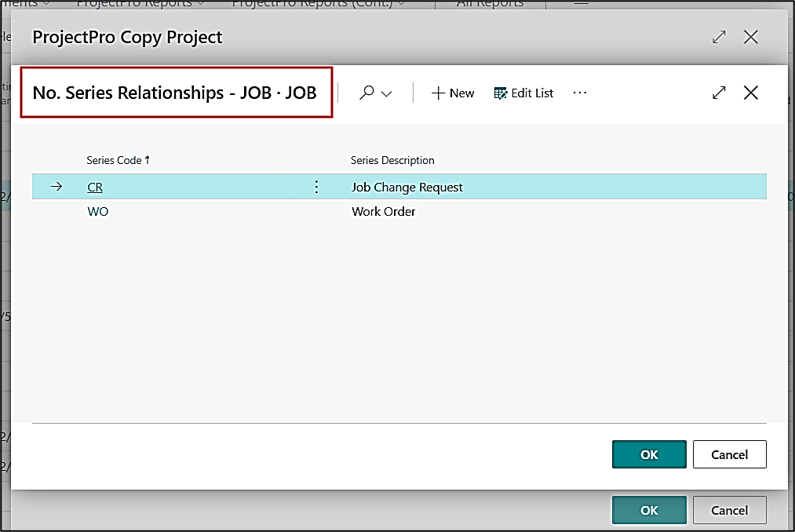The height and width of the screenshot is (532, 795).
Task: Open the search dropdown in dialog toolbar
Action: (x=375, y=93)
